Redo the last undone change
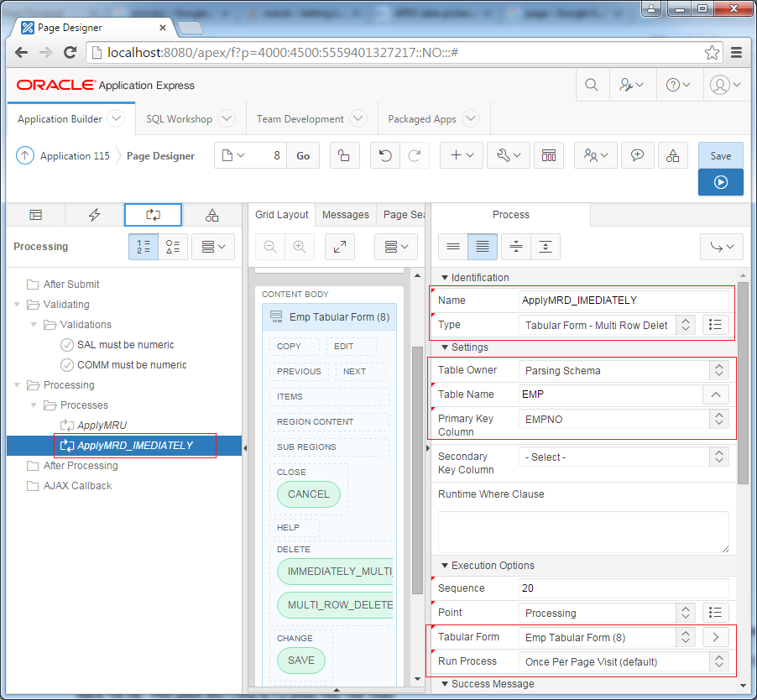The height and width of the screenshot is (700, 757). click(x=415, y=155)
